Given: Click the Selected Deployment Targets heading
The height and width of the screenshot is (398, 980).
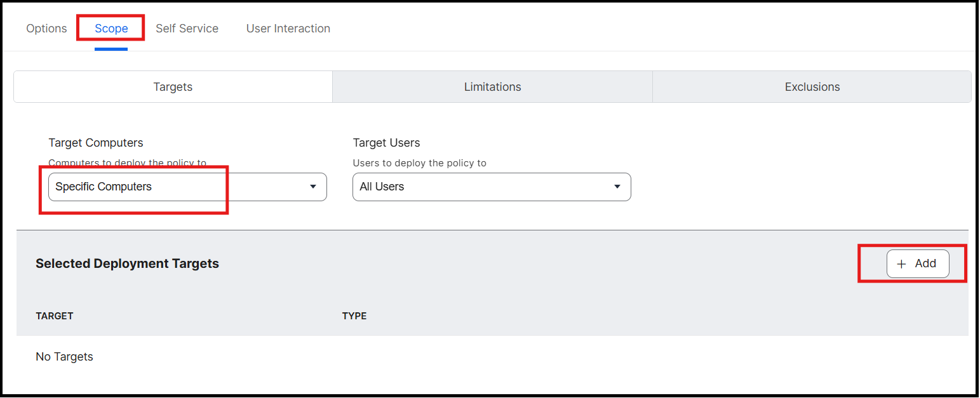Looking at the screenshot, I should (127, 263).
